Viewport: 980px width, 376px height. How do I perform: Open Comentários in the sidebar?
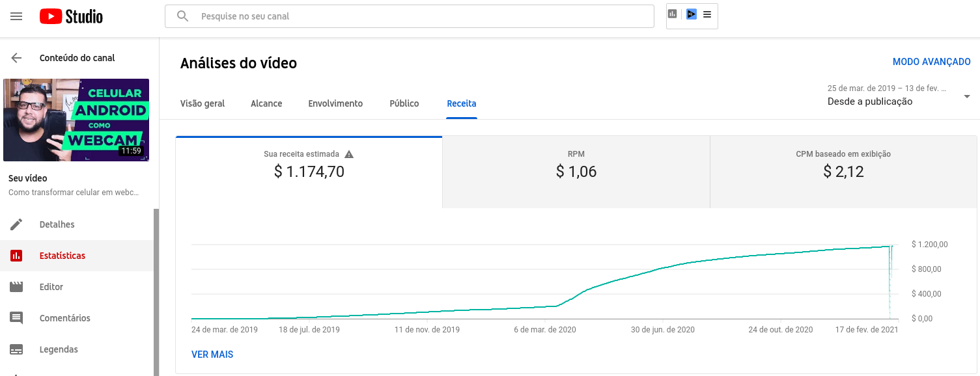(77, 318)
